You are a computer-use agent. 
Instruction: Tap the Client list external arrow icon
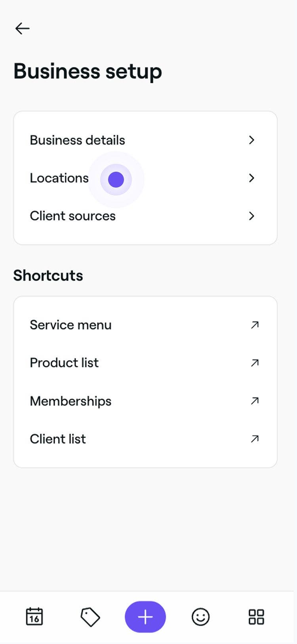click(x=255, y=439)
